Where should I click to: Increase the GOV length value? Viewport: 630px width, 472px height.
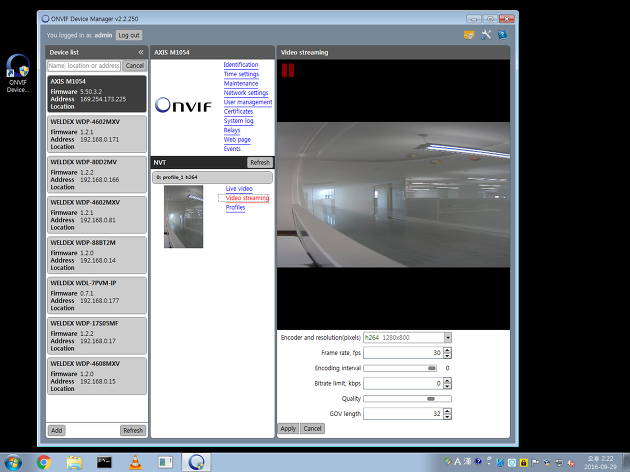[447, 411]
